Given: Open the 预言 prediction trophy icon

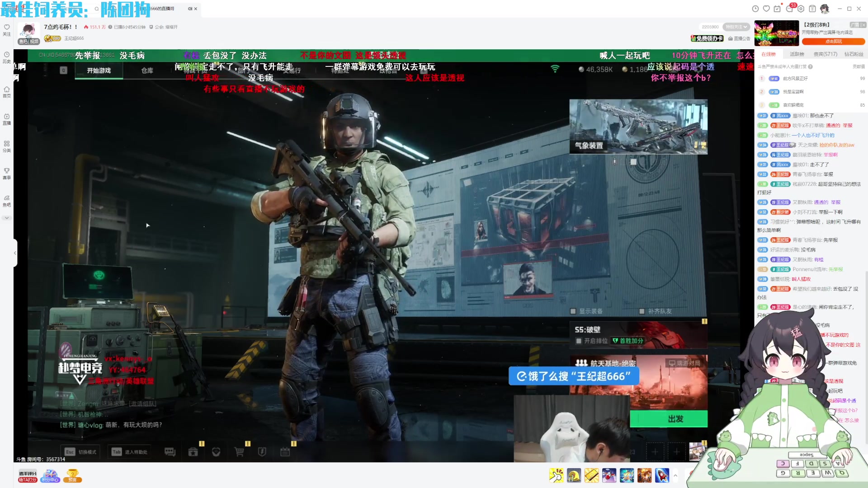Looking at the screenshot, I should tap(72, 476).
